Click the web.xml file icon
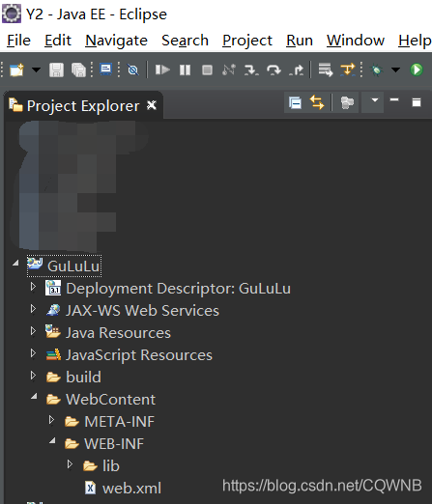 tap(90, 488)
